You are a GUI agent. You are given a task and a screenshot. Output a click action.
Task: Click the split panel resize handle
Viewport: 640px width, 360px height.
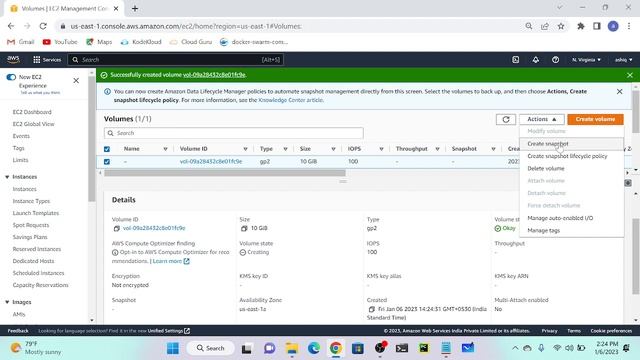343,181
